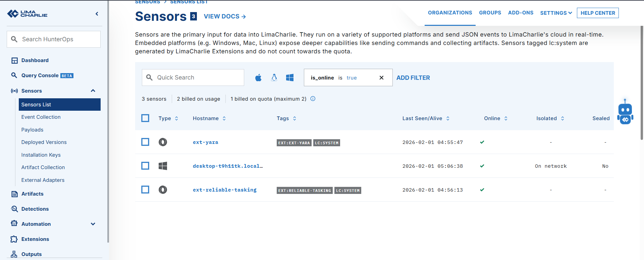The width and height of the screenshot is (644, 260).
Task: Open the Payloads page
Action: (x=32, y=130)
